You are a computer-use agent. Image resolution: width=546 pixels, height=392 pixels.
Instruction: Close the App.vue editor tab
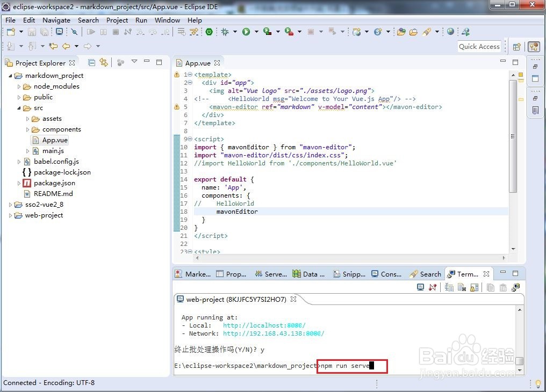click(217, 63)
